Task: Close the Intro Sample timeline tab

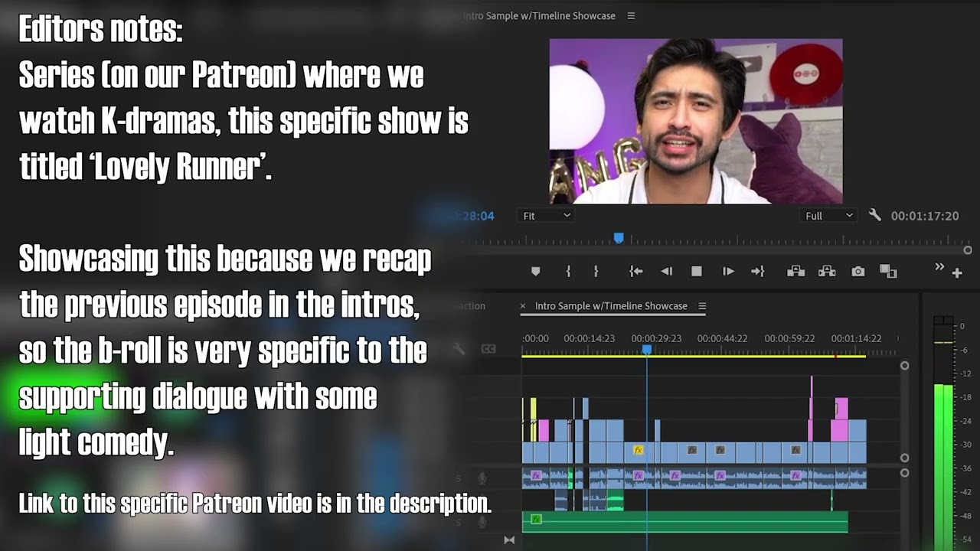Action: tap(523, 306)
